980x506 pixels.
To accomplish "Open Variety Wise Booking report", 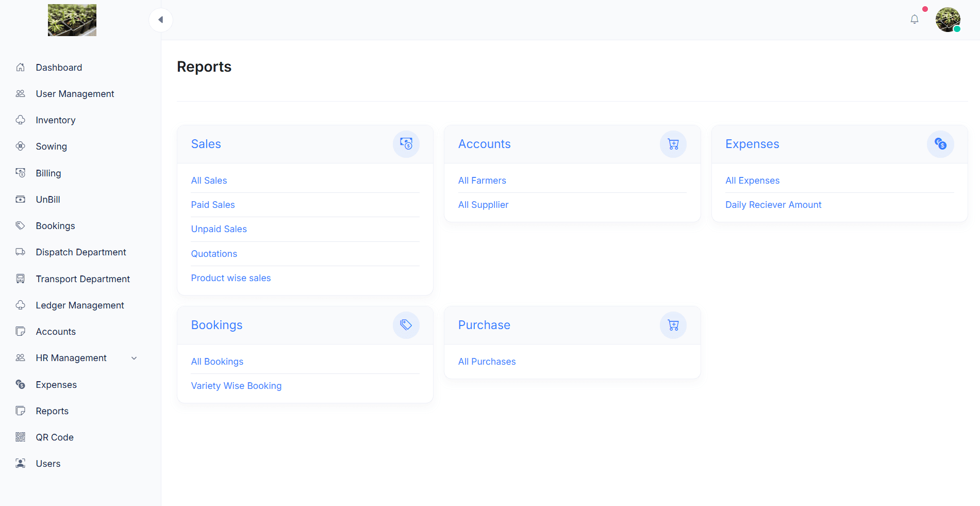I will click(236, 386).
